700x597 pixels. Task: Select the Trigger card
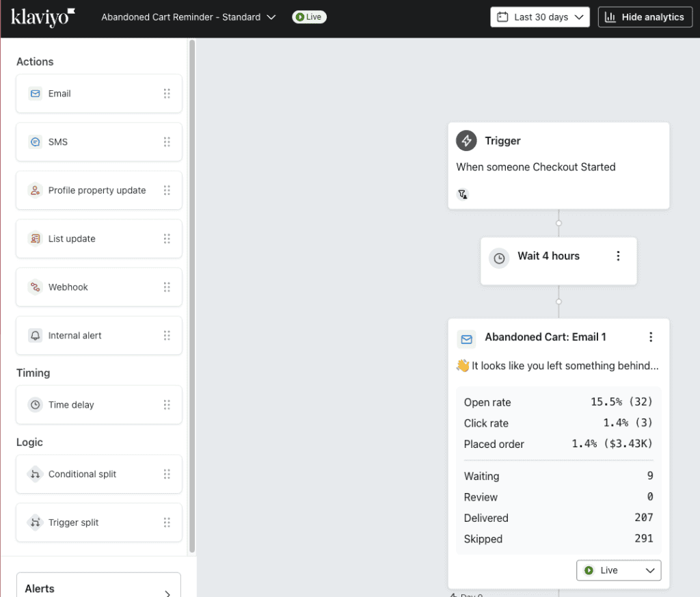(558, 165)
